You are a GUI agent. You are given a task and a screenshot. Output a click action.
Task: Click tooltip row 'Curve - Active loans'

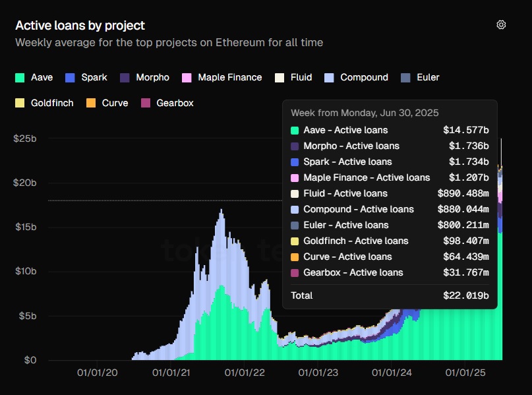390,257
